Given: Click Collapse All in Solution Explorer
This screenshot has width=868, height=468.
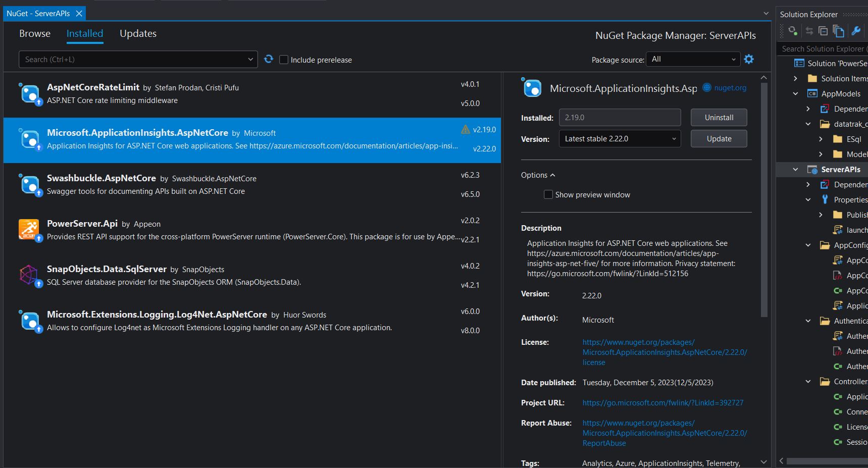Looking at the screenshot, I should 823,31.
